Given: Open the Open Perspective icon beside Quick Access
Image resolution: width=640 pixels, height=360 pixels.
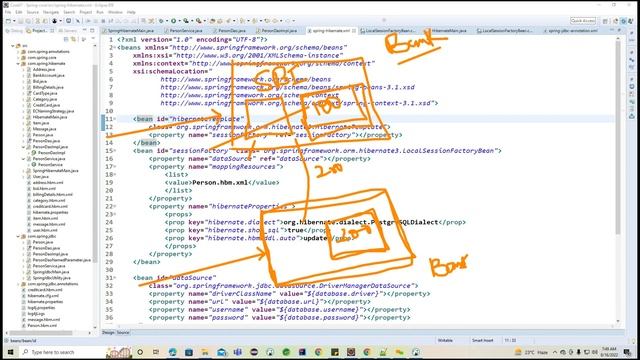Looking at the screenshot, I should coord(605,21).
